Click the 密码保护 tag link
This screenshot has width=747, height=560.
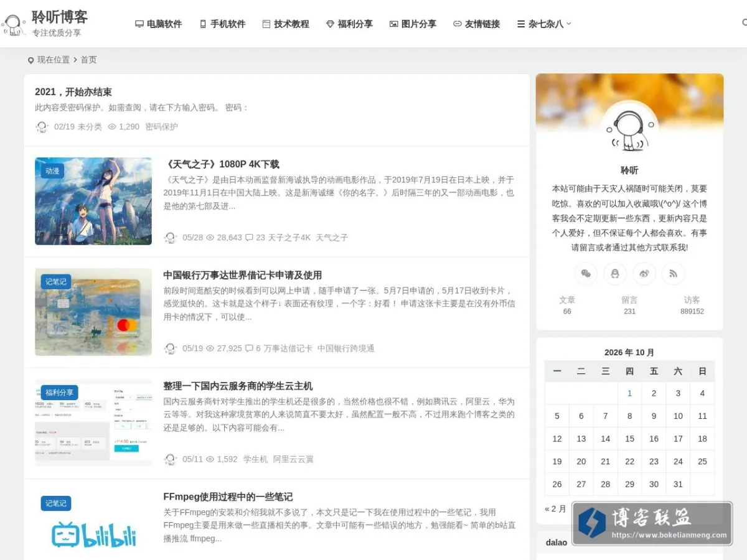tap(161, 126)
